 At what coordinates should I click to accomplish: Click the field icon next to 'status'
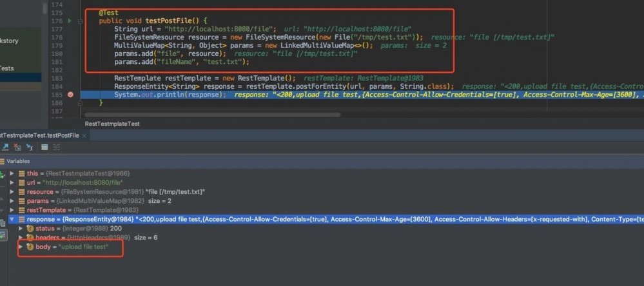30,228
